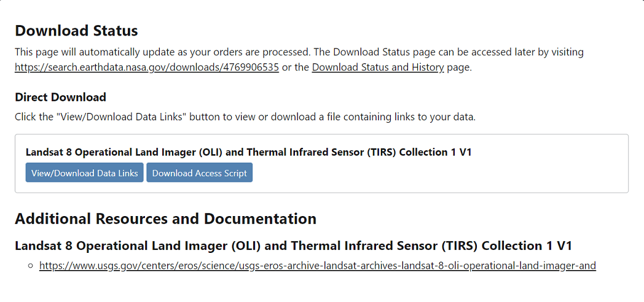Image resolution: width=644 pixels, height=302 pixels.
Task: Click the Additional Resources and Documentation heading
Action: [x=165, y=219]
